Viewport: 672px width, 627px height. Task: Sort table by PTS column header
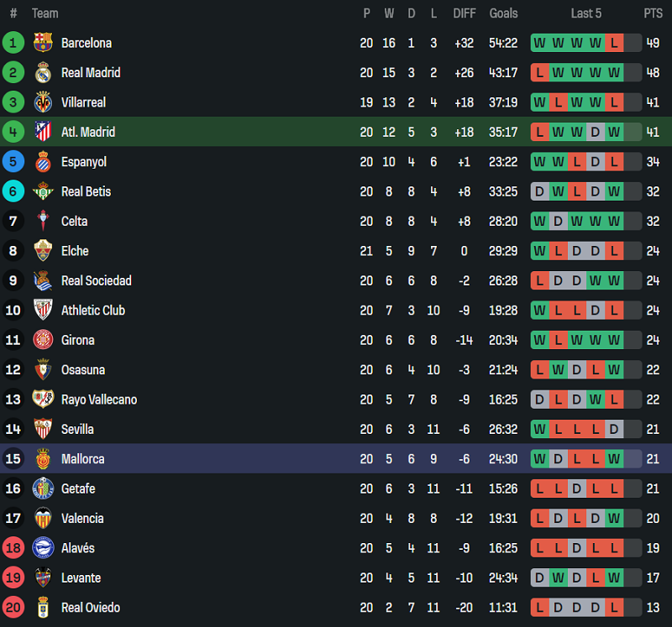tap(653, 13)
